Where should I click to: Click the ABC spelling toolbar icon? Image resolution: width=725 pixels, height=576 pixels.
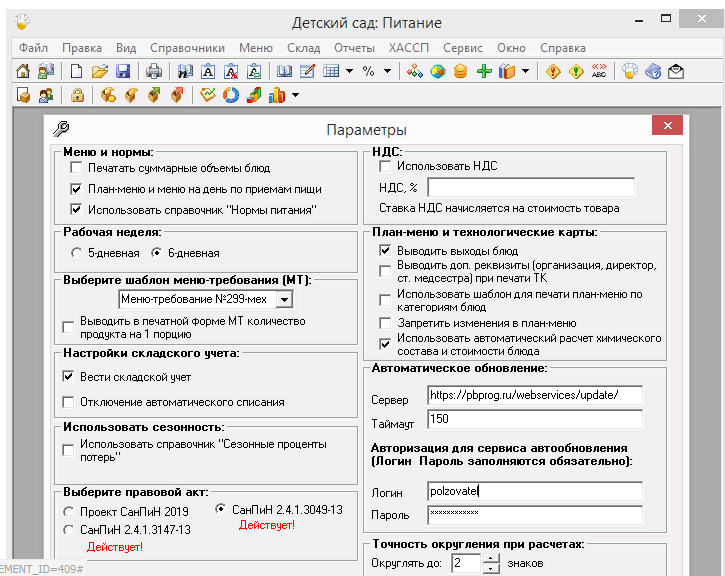[x=599, y=71]
